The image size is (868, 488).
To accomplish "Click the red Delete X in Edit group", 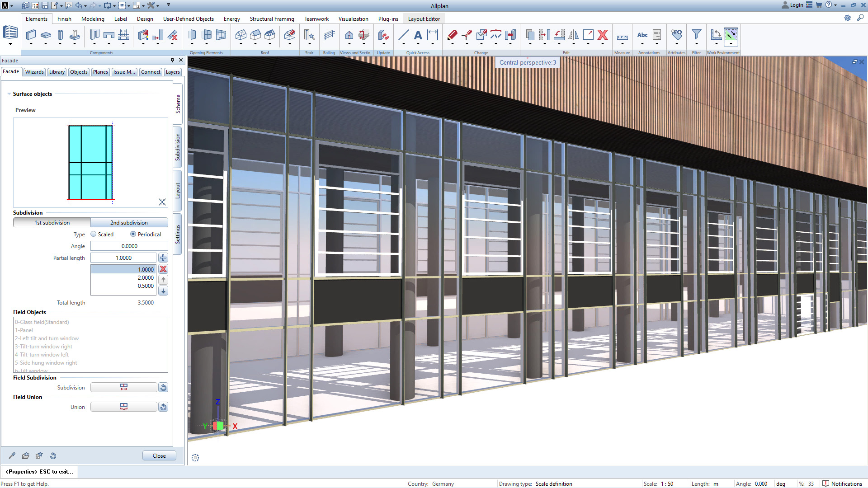I will click(602, 35).
